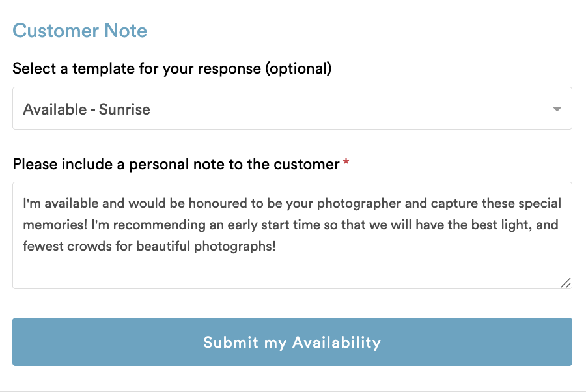Viewport: 586px width, 392px height.
Task: Click the "Customer Note" heading
Action: (x=79, y=31)
